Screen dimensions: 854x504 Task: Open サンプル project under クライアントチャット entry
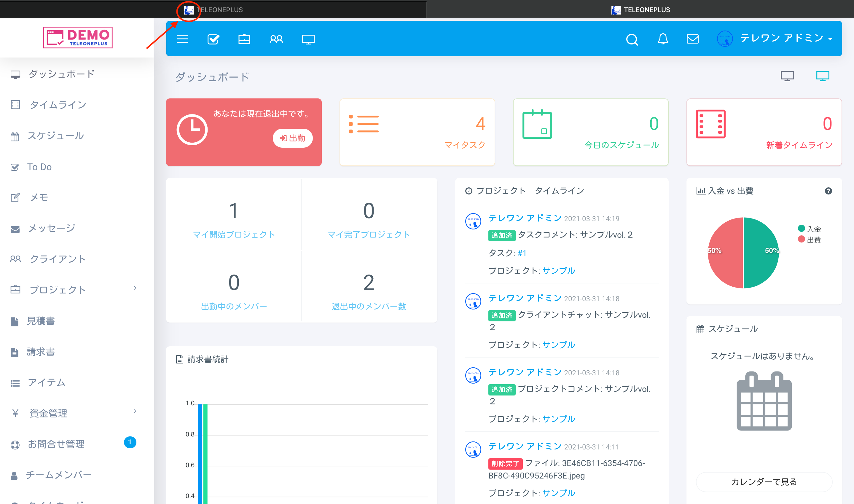[559, 345]
